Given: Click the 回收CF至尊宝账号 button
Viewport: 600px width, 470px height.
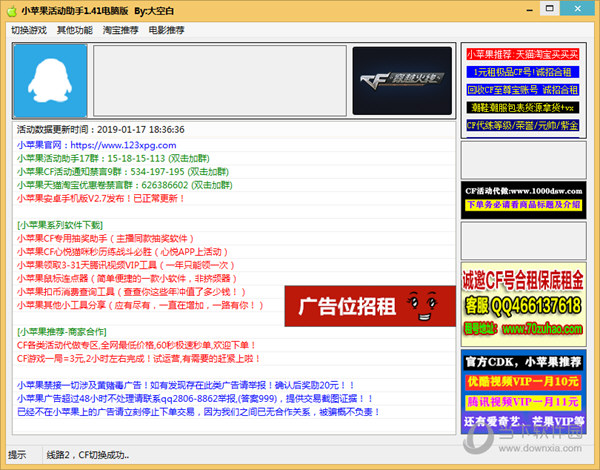Looking at the screenshot, I should coord(528,89).
